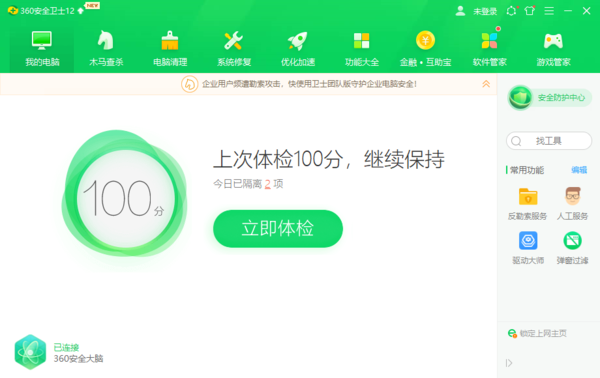This screenshot has height=378, width=600.
Task: Click the 未登录 login text
Action: point(485,11)
